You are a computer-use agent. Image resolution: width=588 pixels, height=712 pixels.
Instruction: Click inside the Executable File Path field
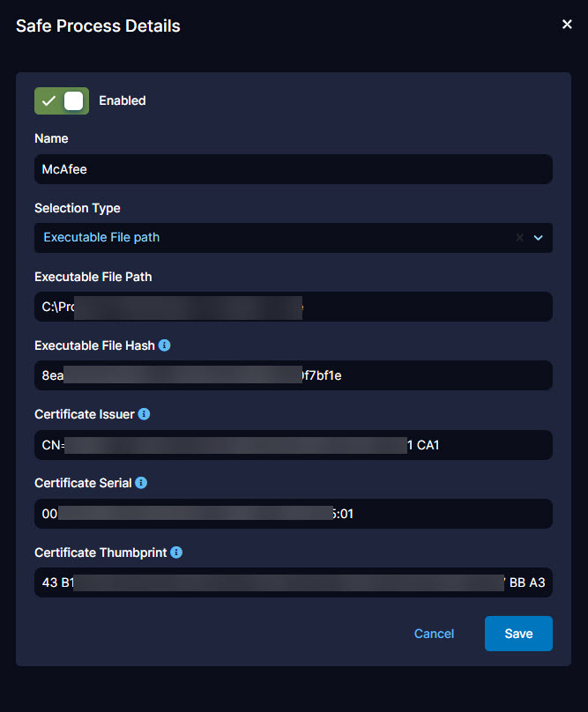point(294,306)
